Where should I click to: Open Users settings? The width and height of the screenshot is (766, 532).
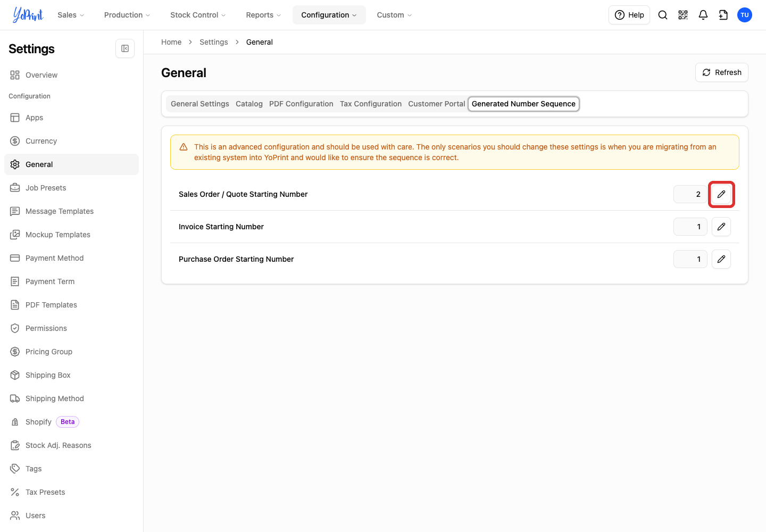71,516
